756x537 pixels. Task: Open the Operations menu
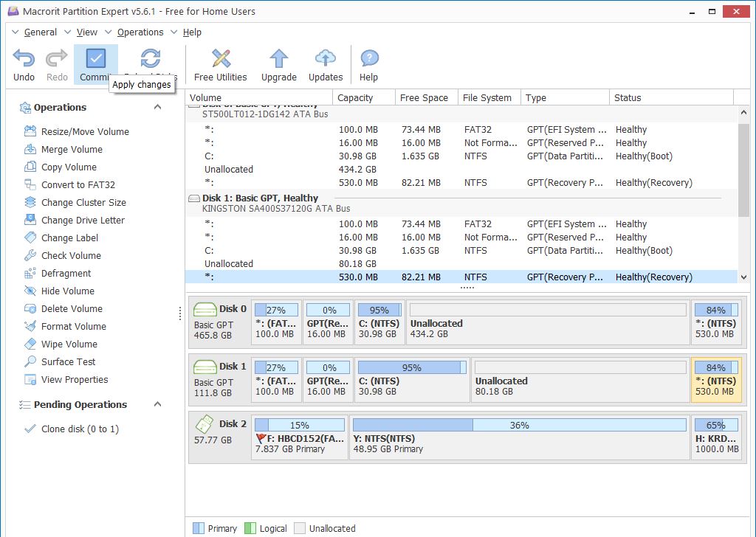click(140, 32)
